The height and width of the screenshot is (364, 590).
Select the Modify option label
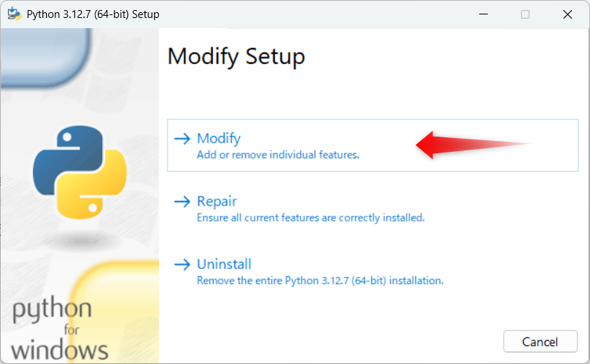click(x=219, y=139)
